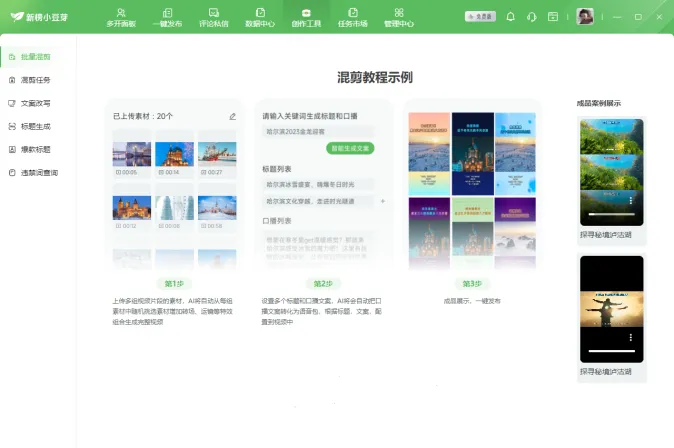The width and height of the screenshot is (674, 448).
Task: Open customer service headset icon
Action: point(530,17)
